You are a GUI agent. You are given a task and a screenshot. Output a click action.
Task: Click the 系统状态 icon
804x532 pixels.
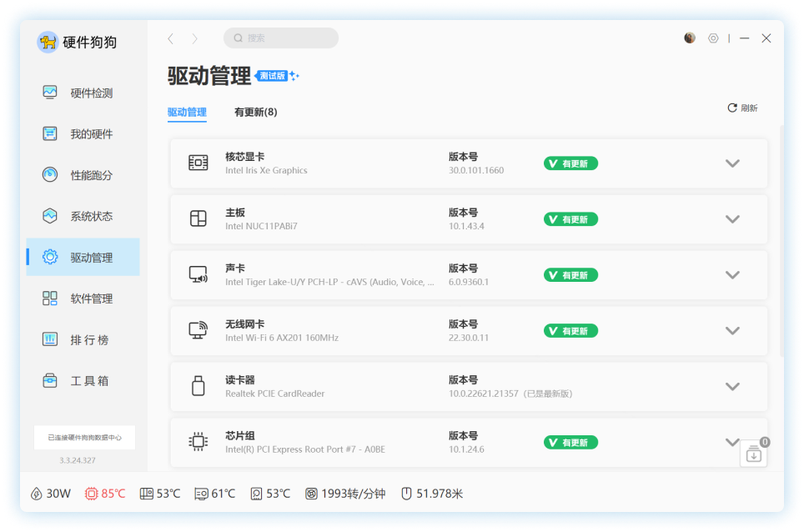[x=50, y=215]
